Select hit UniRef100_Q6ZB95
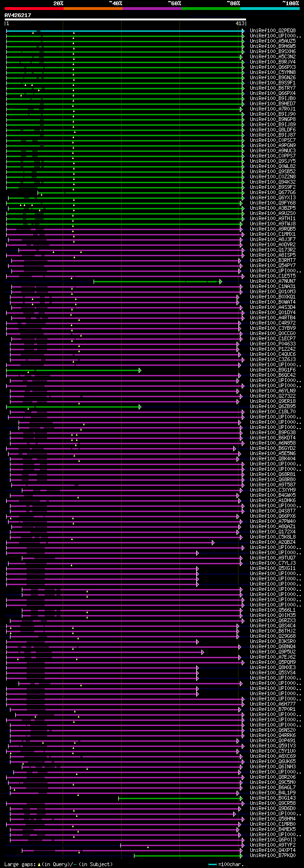 click(273, 406)
